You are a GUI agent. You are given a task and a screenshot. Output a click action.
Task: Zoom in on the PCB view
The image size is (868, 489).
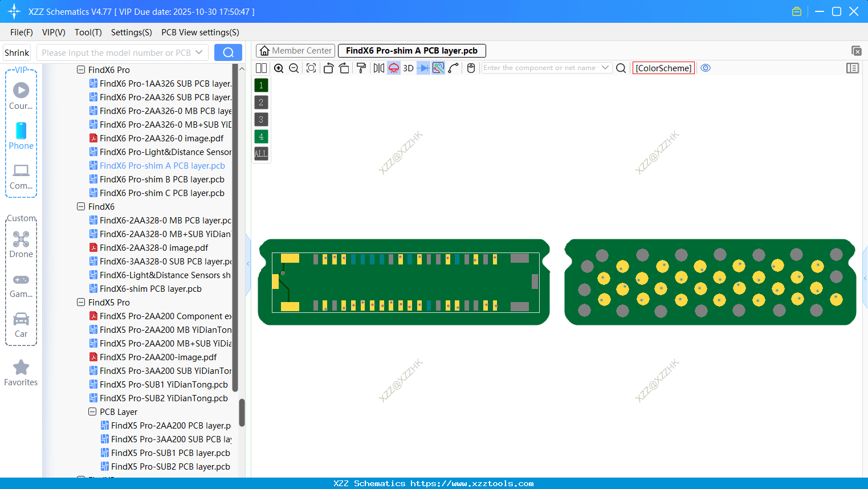279,68
